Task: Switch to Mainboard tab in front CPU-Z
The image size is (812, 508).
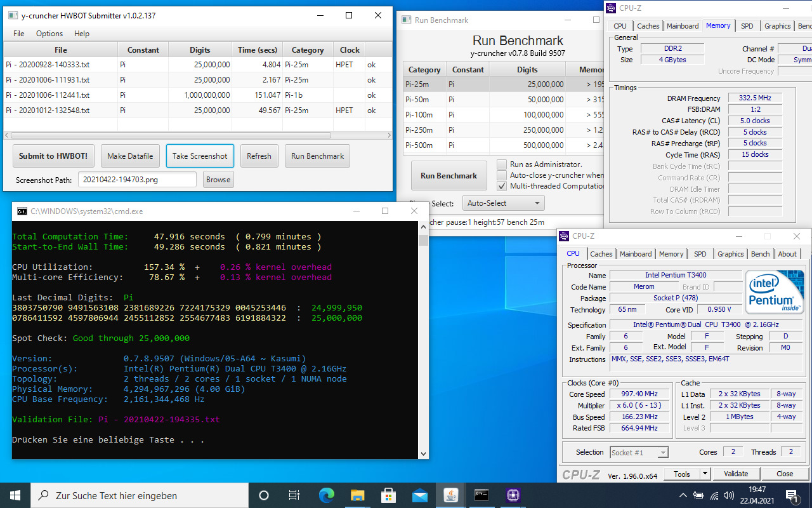Action: click(636, 254)
